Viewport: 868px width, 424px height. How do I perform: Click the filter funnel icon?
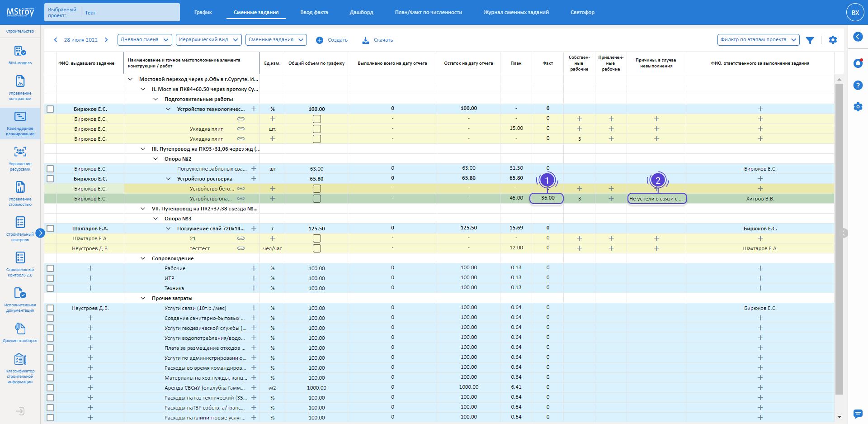(810, 40)
